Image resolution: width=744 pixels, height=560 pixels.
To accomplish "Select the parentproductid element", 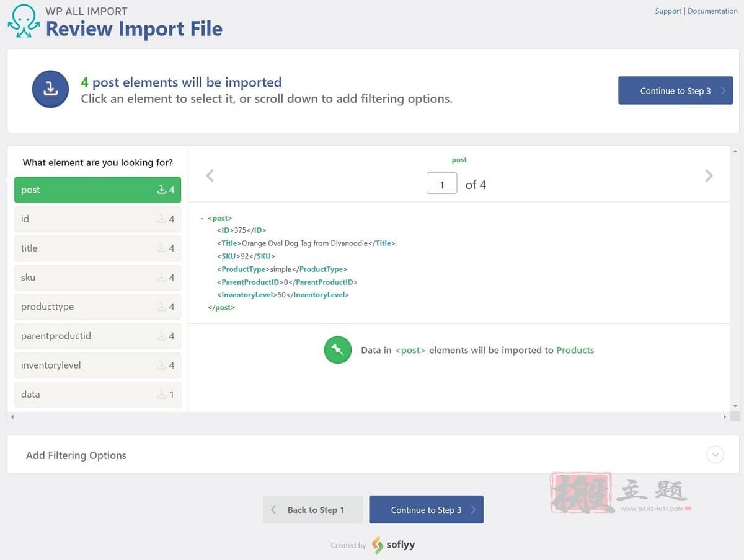I will (97, 336).
